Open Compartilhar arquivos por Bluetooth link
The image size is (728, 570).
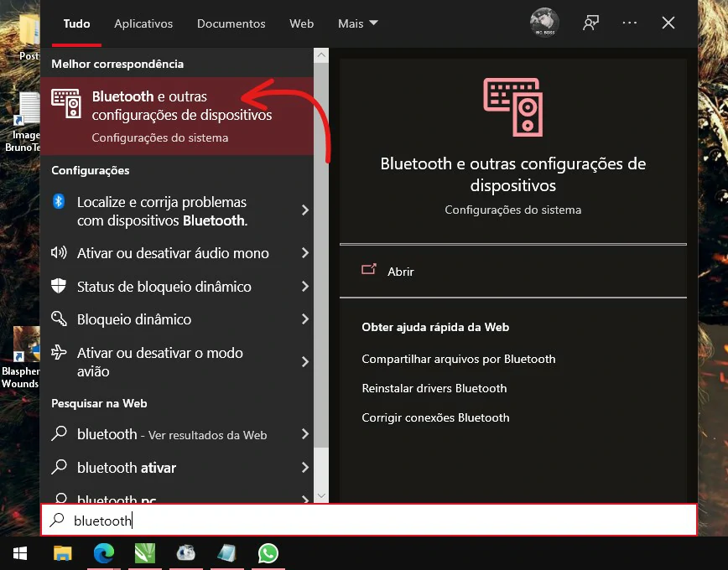(459, 359)
